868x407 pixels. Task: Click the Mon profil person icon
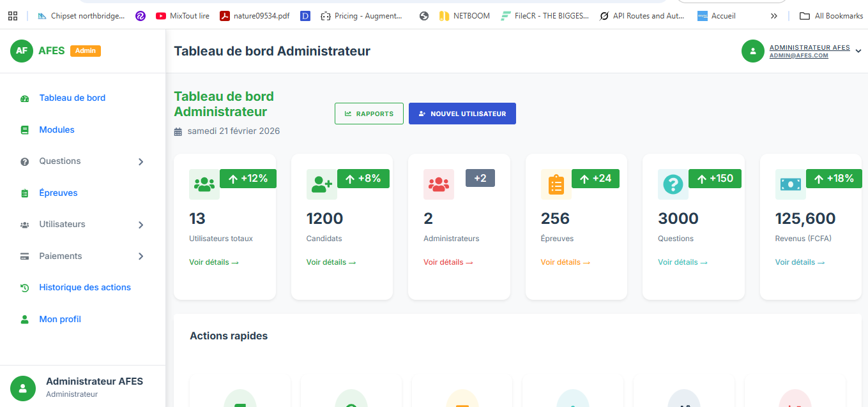(x=25, y=320)
